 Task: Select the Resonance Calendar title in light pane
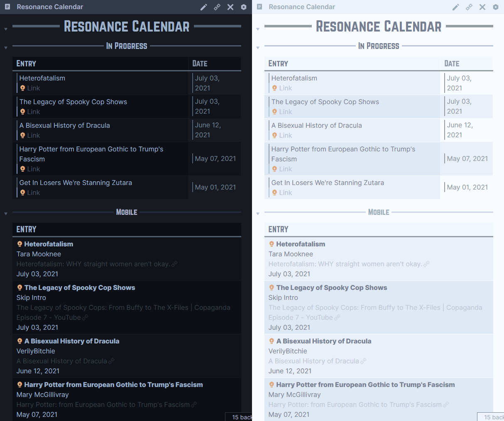coord(378,26)
